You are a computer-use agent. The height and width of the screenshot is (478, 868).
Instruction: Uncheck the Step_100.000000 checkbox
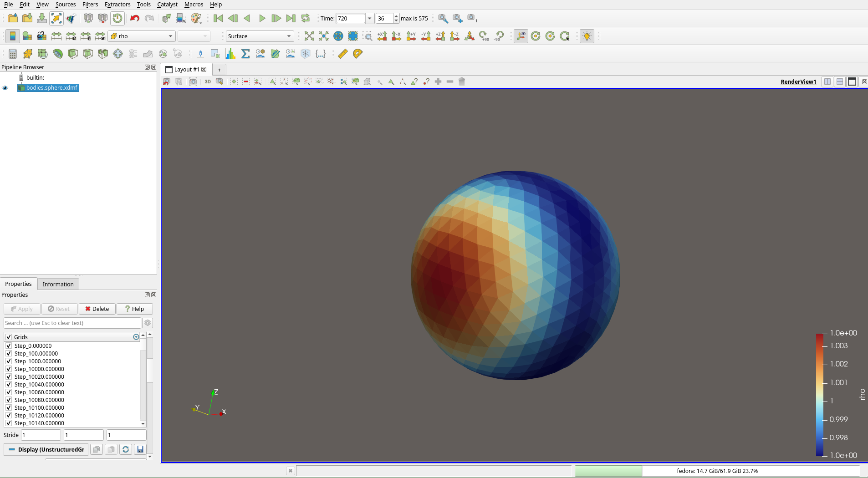point(9,353)
